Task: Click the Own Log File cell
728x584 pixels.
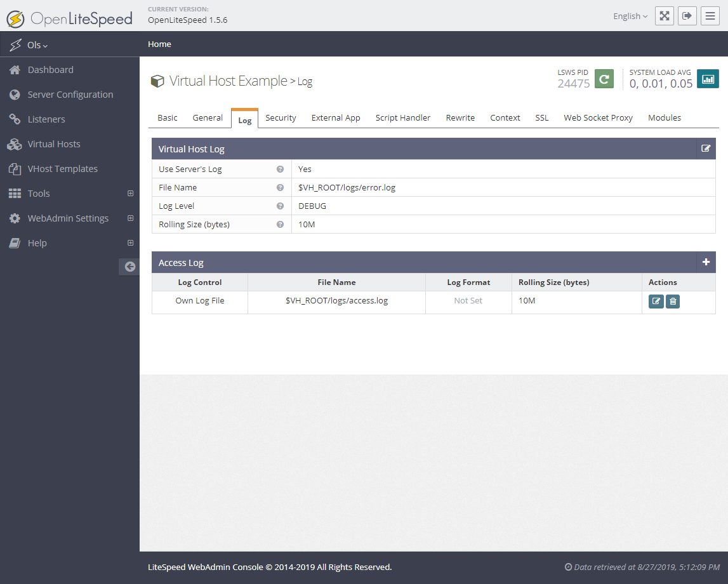Action: coord(200,301)
